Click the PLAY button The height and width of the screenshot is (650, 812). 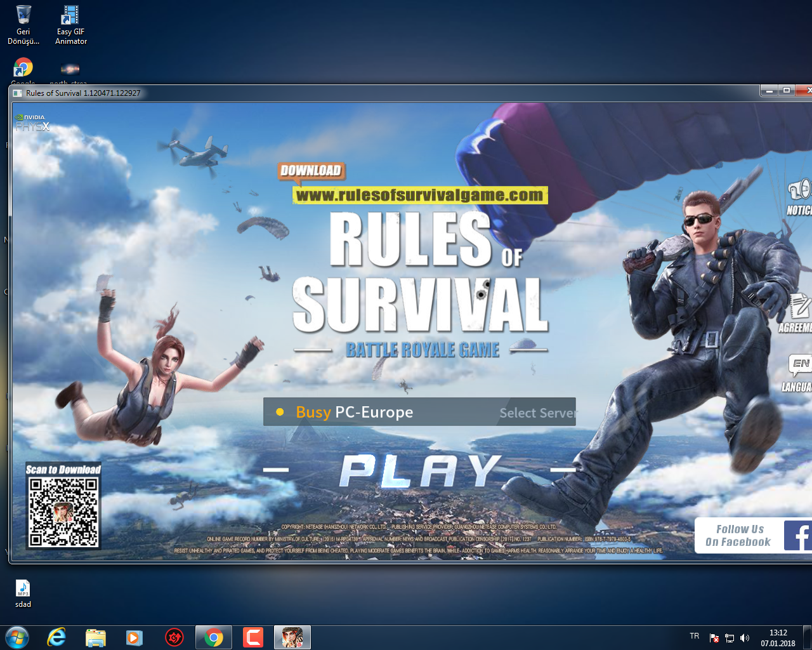point(420,471)
